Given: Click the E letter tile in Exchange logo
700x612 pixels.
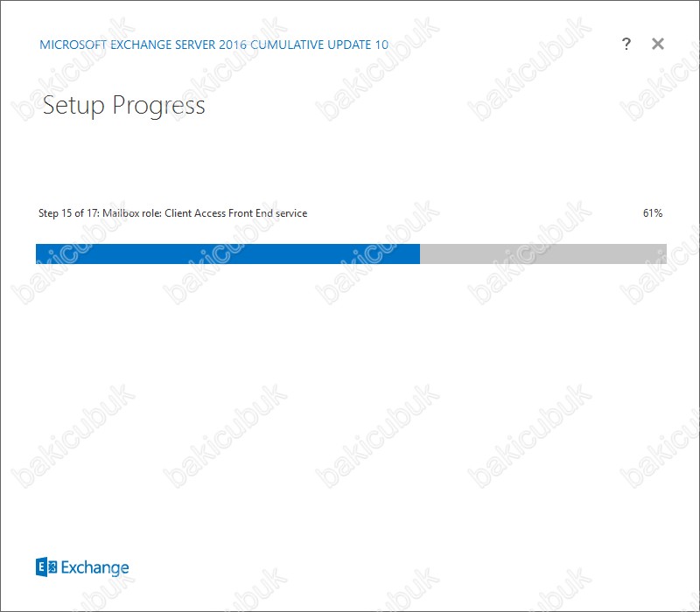Looking at the screenshot, I should pos(41,567).
